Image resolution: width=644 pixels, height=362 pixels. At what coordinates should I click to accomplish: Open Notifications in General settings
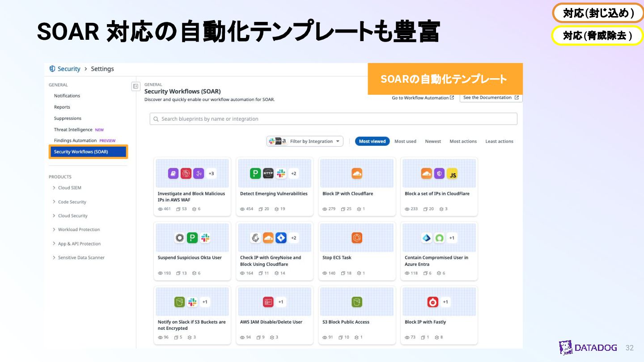click(67, 96)
